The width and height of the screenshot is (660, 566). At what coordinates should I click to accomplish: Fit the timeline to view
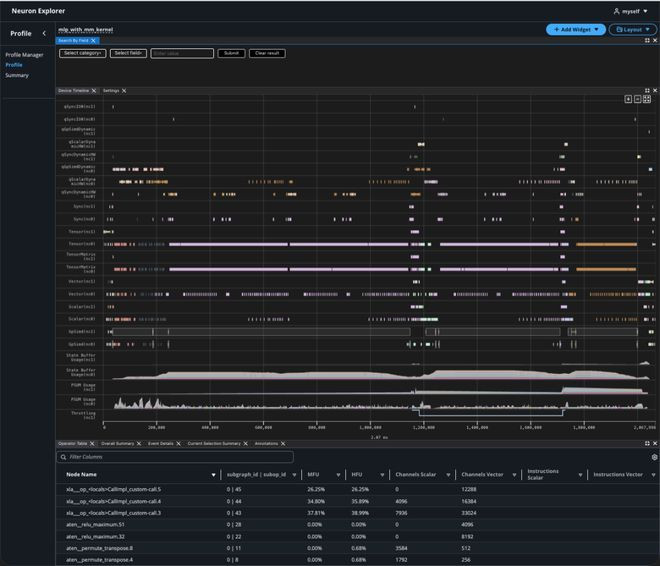click(x=647, y=99)
